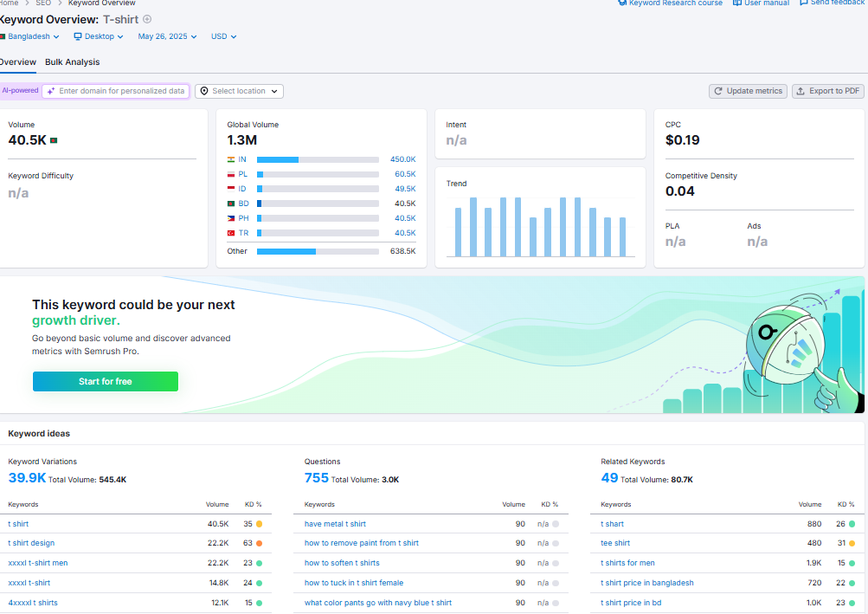Image resolution: width=868 pixels, height=614 pixels.
Task: Open the 'have metal t shirt' question
Action: tap(335, 524)
